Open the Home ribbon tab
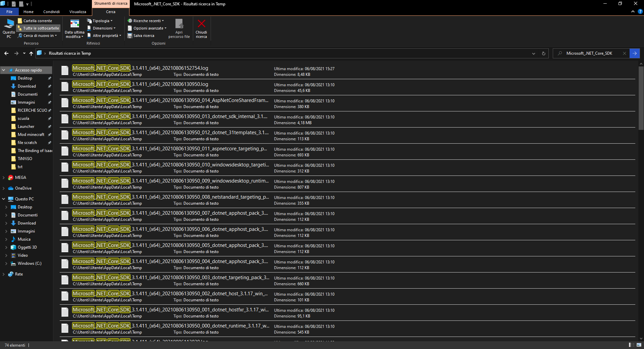644x349 pixels. [x=28, y=12]
